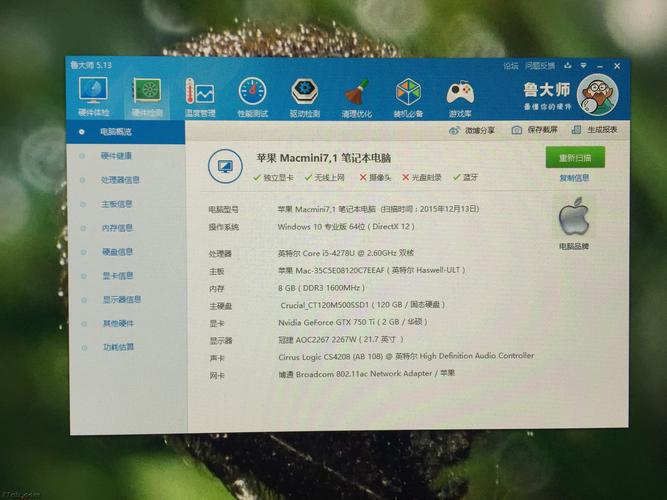Image resolution: width=667 pixels, height=500 pixels.
Task: Open the 问题反馈 feedback link
Action: (540, 66)
